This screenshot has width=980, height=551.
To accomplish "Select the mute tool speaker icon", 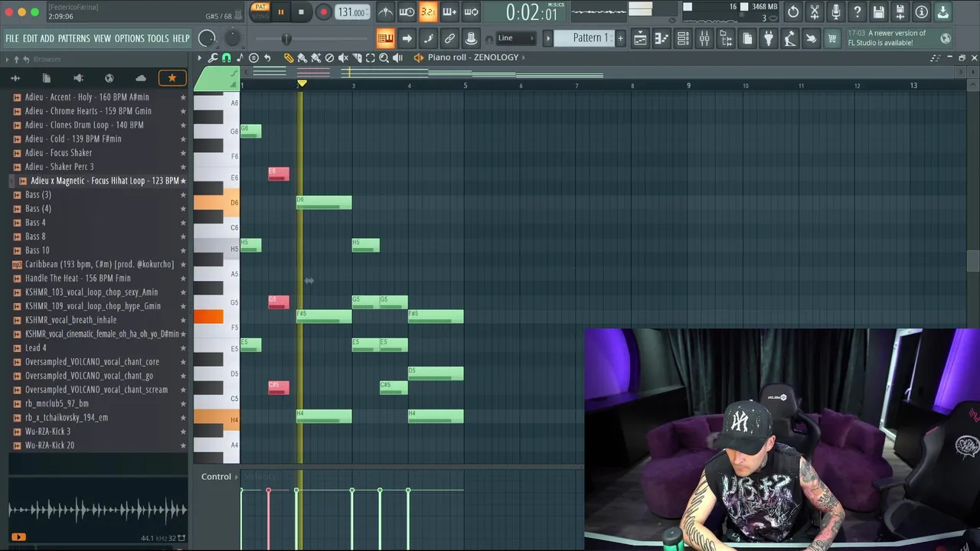I will (x=344, y=58).
